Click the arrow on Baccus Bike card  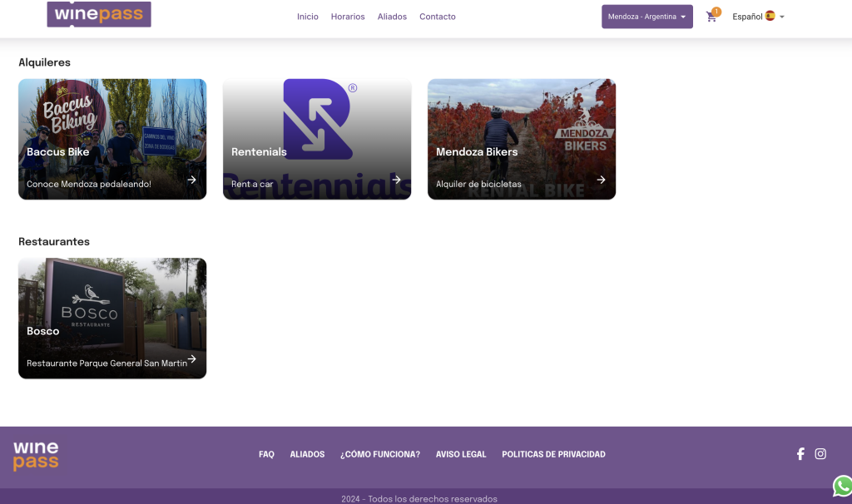coord(191,180)
